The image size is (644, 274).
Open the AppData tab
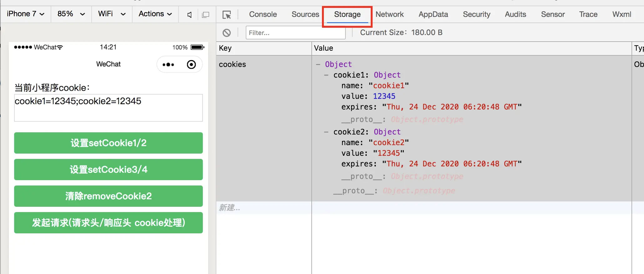(x=433, y=14)
